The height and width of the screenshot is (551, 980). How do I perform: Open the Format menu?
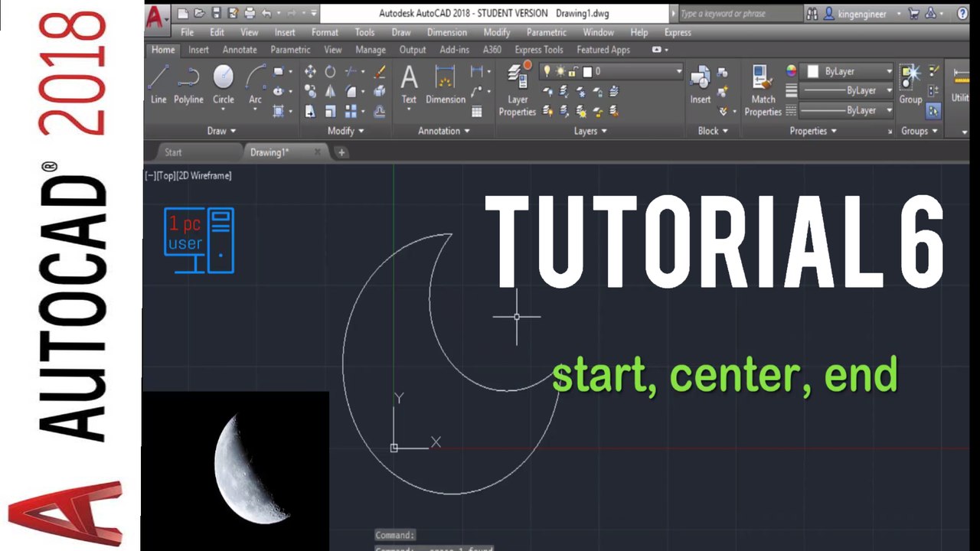tap(325, 32)
